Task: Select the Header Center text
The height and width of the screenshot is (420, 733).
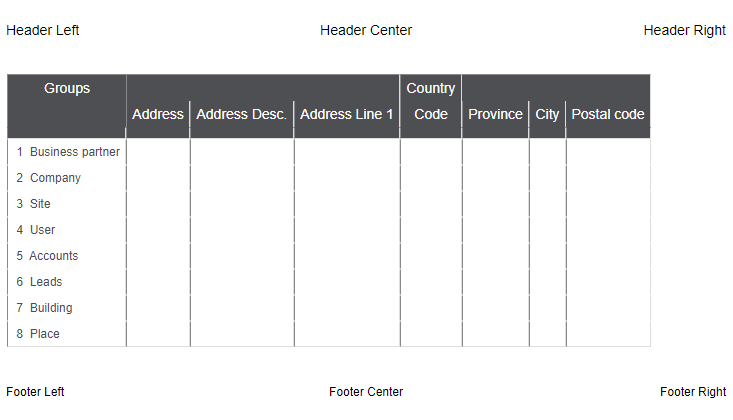Action: tap(366, 30)
